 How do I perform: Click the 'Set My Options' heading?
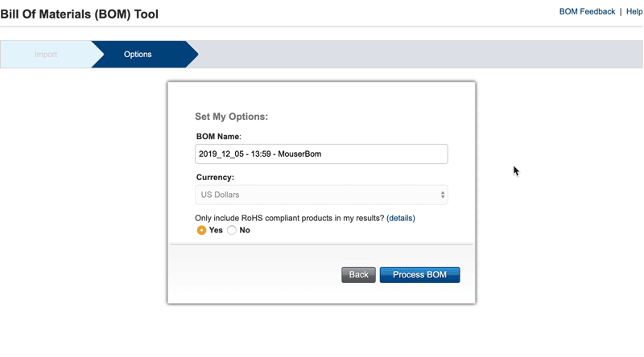pos(231,117)
